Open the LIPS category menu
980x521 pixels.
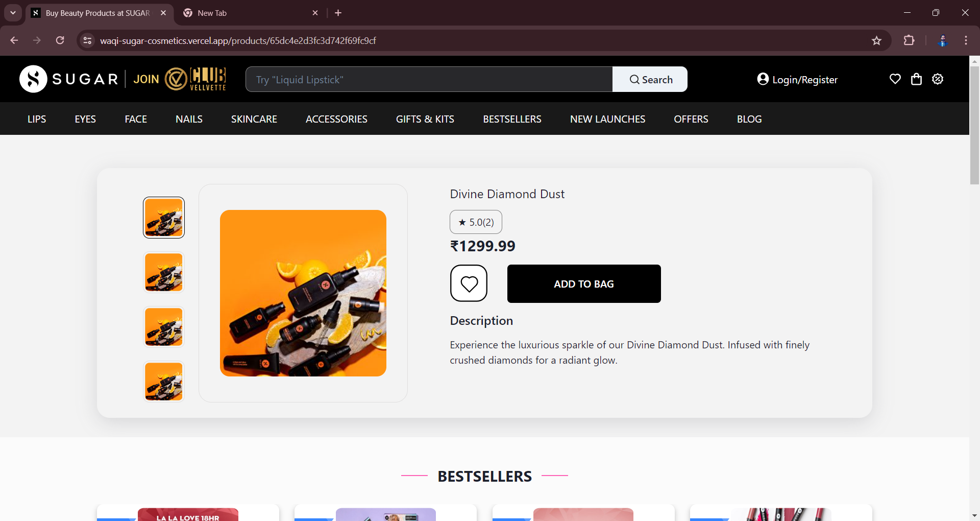tap(37, 119)
